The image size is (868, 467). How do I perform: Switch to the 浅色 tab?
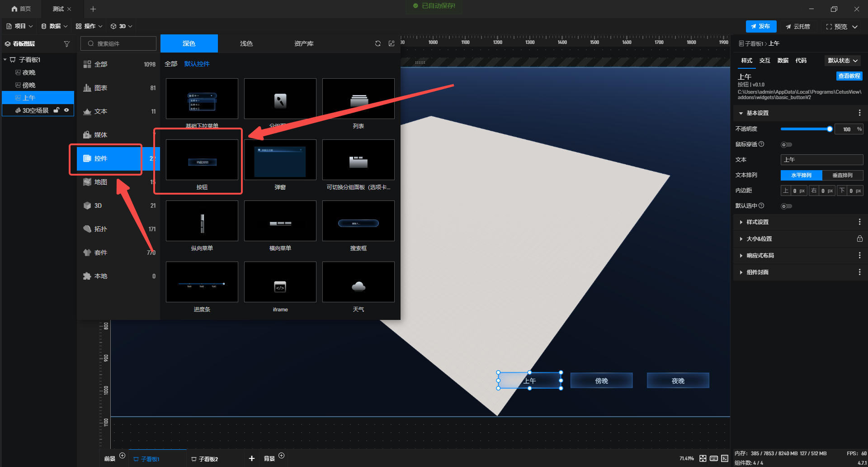click(x=246, y=43)
